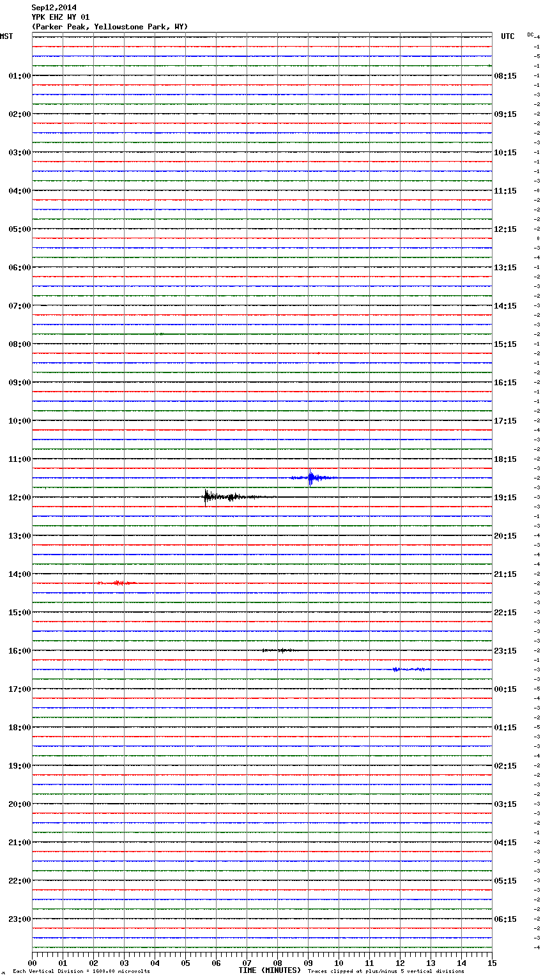Click the 16:00 MST time label

[19, 651]
